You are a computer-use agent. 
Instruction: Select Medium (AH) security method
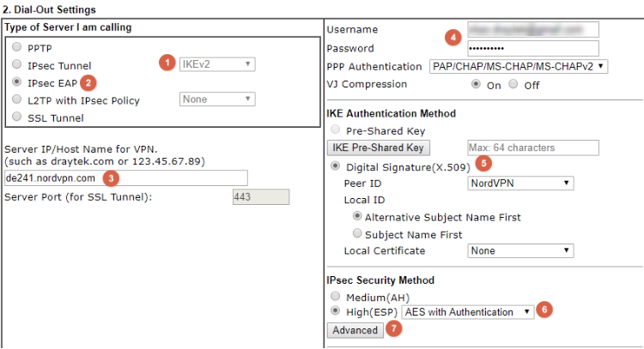point(336,297)
